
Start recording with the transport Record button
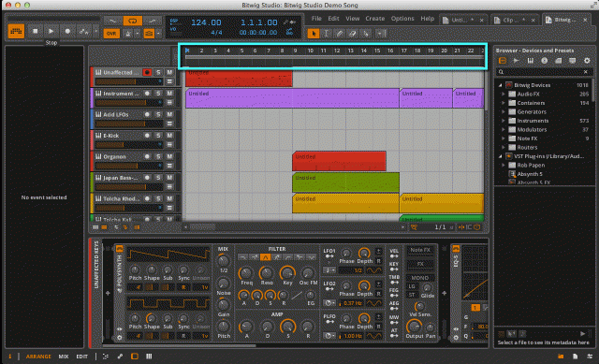point(67,31)
